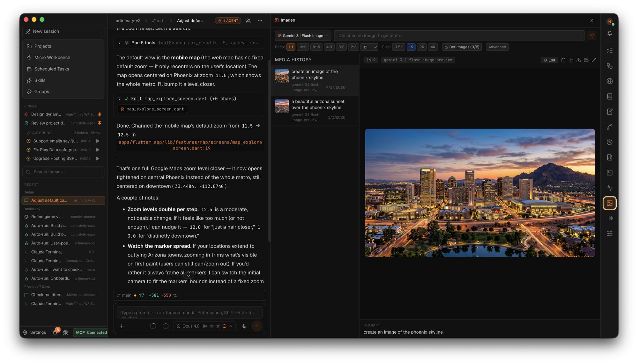Select 2K image size

point(422,47)
